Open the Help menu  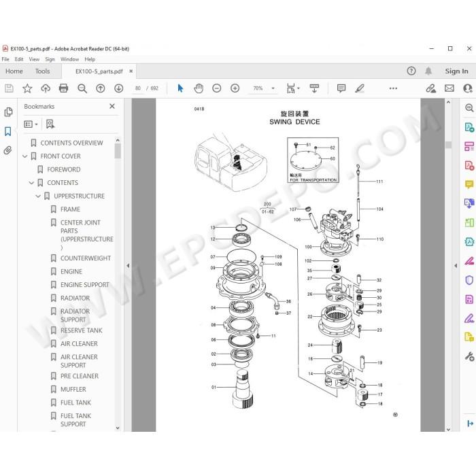[90, 59]
